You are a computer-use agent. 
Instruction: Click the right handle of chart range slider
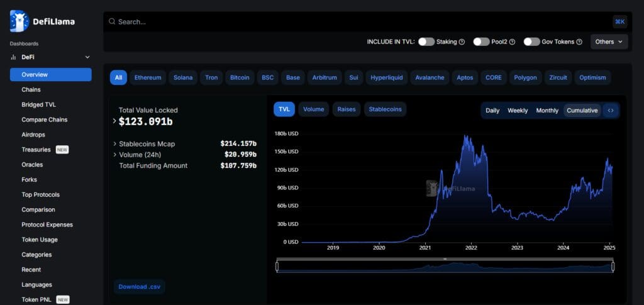[613, 267]
